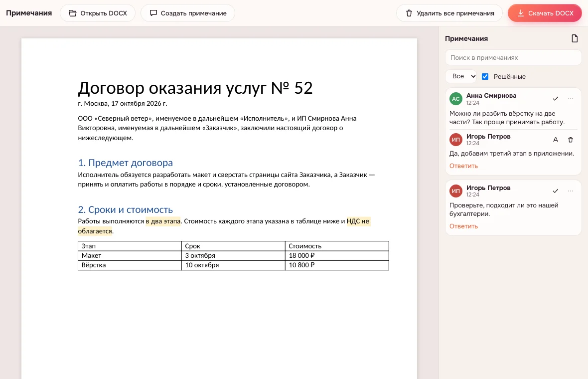Click table header cell «Стоимость»

337,246
